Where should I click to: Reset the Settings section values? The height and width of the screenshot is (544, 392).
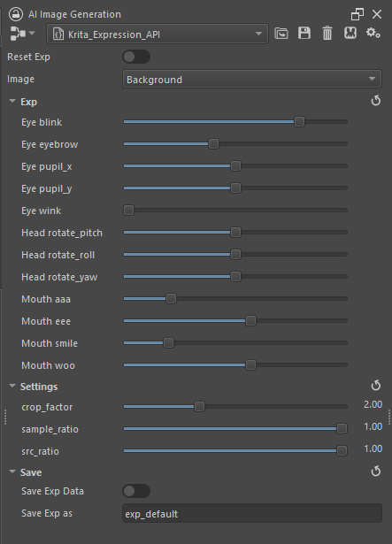point(376,386)
